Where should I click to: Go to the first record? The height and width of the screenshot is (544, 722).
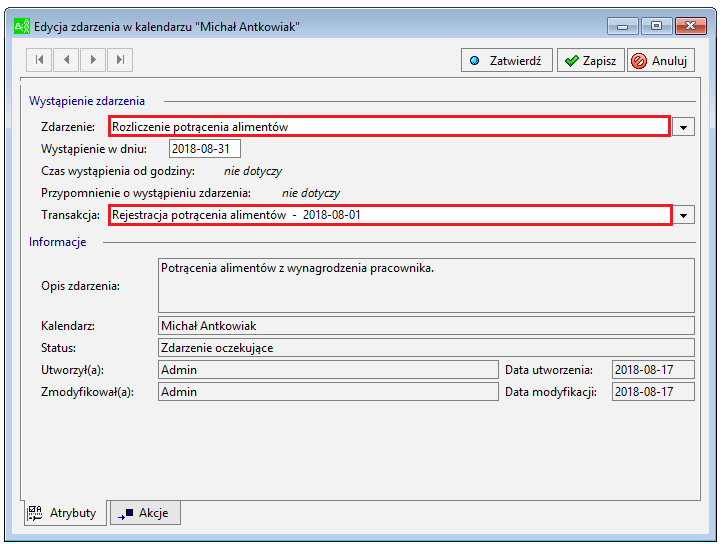pyautogui.click(x=39, y=60)
